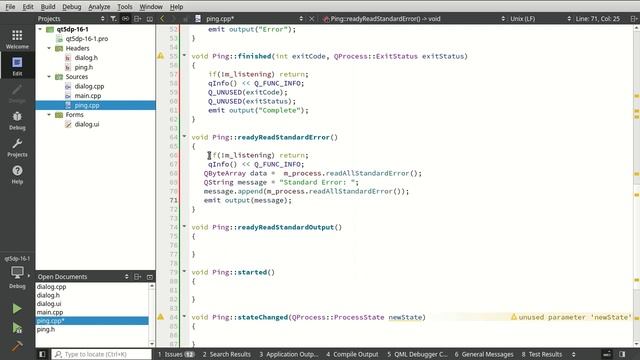
Task: Close the Open Documents panel
Action: pos(150,276)
